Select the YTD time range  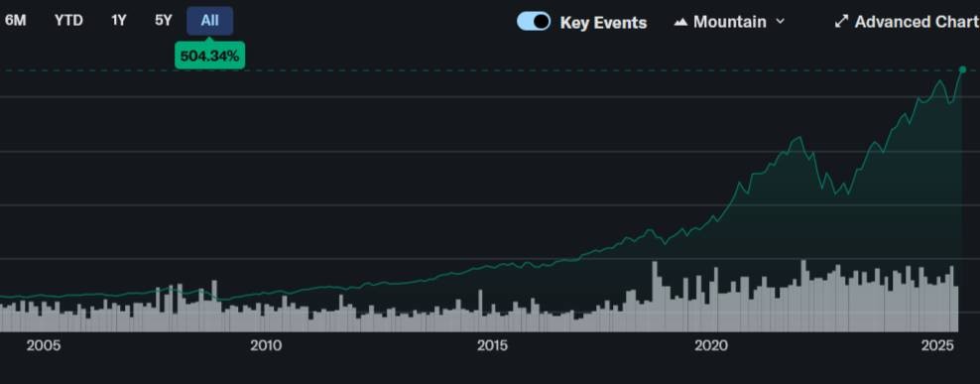click(68, 21)
